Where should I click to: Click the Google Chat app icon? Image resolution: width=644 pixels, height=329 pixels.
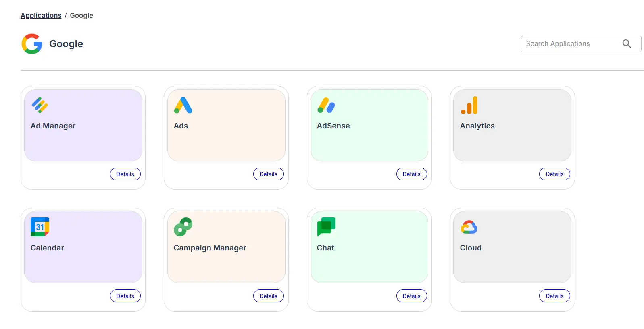326,227
